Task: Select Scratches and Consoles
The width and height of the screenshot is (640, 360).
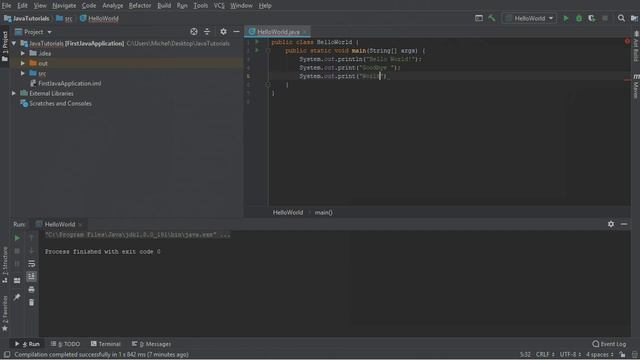Action: click(x=60, y=104)
